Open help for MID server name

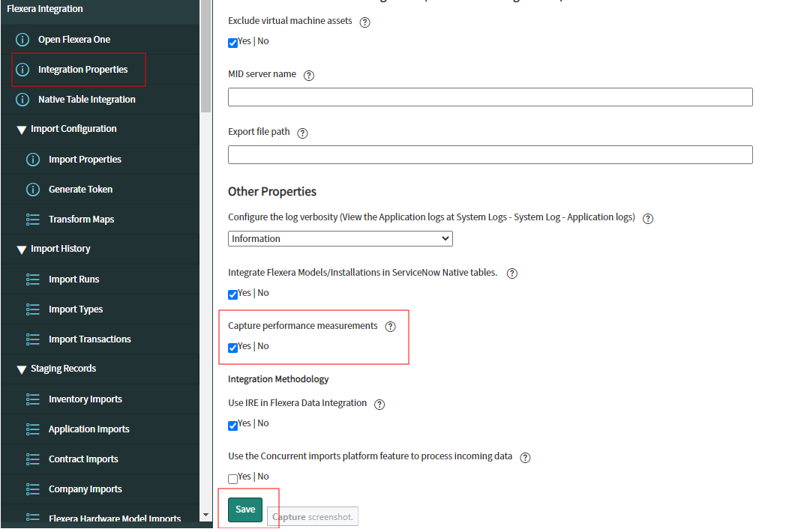tap(308, 75)
